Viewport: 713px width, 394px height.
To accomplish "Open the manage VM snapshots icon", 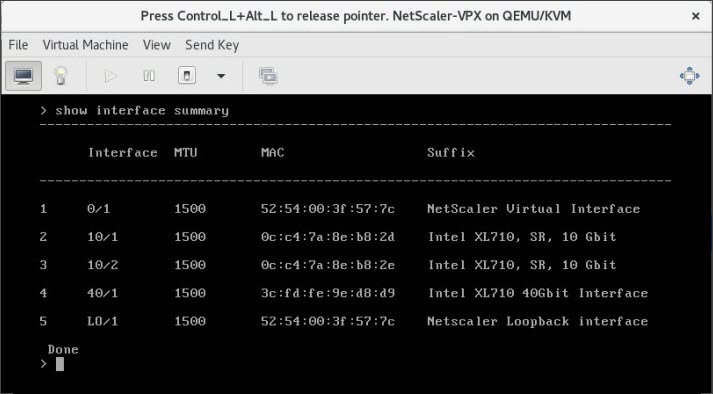I will tap(268, 76).
